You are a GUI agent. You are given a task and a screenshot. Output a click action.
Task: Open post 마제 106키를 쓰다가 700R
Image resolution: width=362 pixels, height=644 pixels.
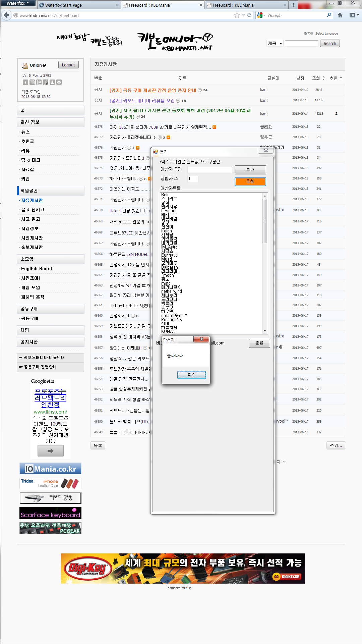pyautogui.click(x=160, y=127)
